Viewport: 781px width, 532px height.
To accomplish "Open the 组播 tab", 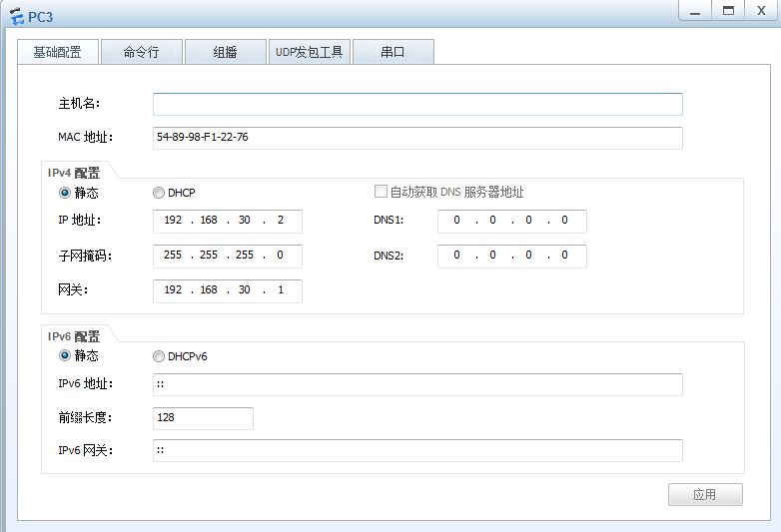I will tap(225, 52).
